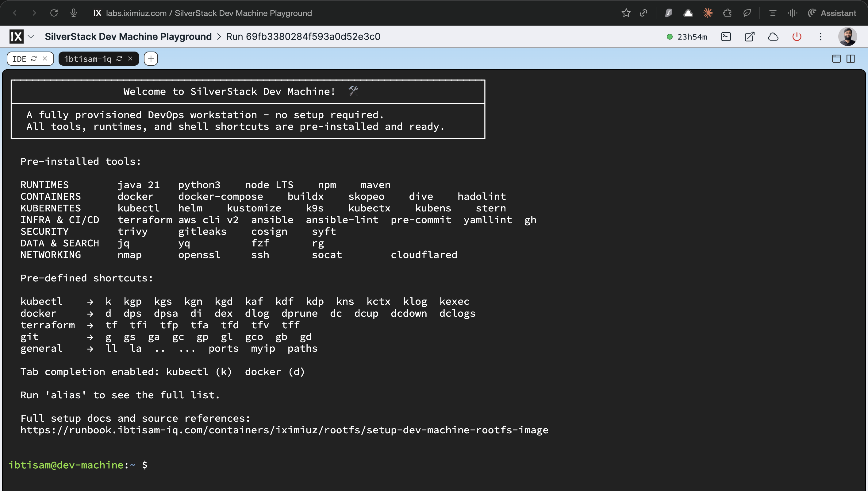Image resolution: width=868 pixels, height=491 pixels.
Task: Click "Run 'alias' to see the full list." line
Action: [x=120, y=395]
